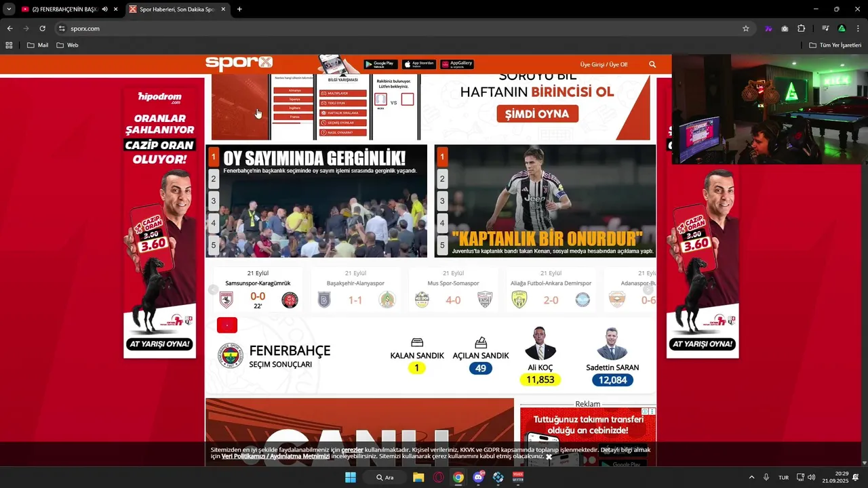Open the Mail bookmark folder
The image size is (868, 488).
click(x=37, y=45)
